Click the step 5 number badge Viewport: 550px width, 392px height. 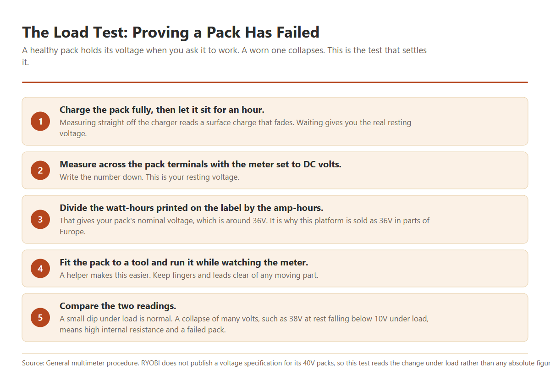40,318
